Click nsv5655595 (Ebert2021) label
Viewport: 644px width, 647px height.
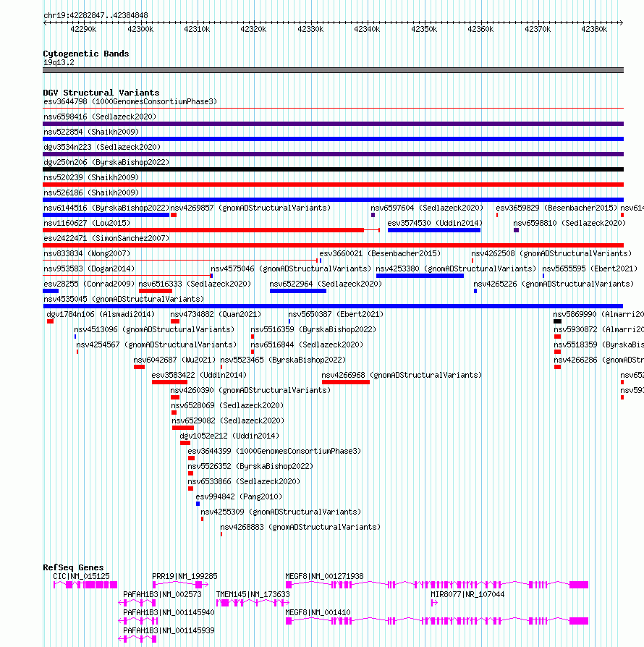[x=590, y=269]
